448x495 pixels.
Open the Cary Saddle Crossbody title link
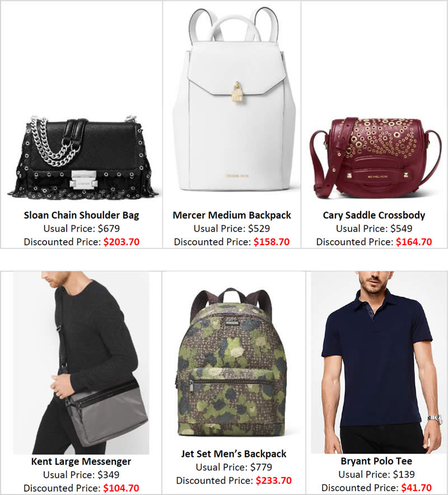pos(374,215)
